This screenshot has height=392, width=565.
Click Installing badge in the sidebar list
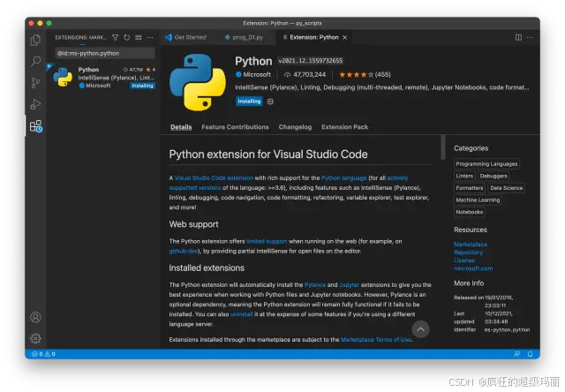pyautogui.click(x=142, y=86)
